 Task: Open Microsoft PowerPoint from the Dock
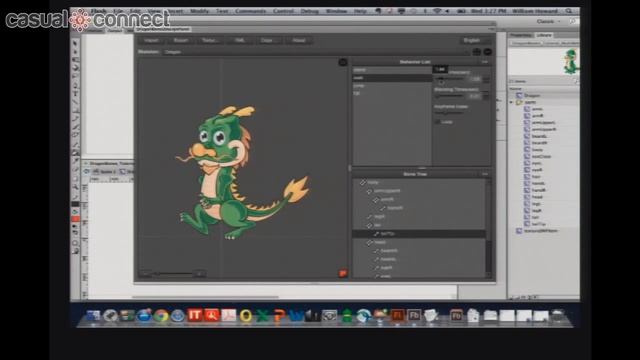click(280, 316)
